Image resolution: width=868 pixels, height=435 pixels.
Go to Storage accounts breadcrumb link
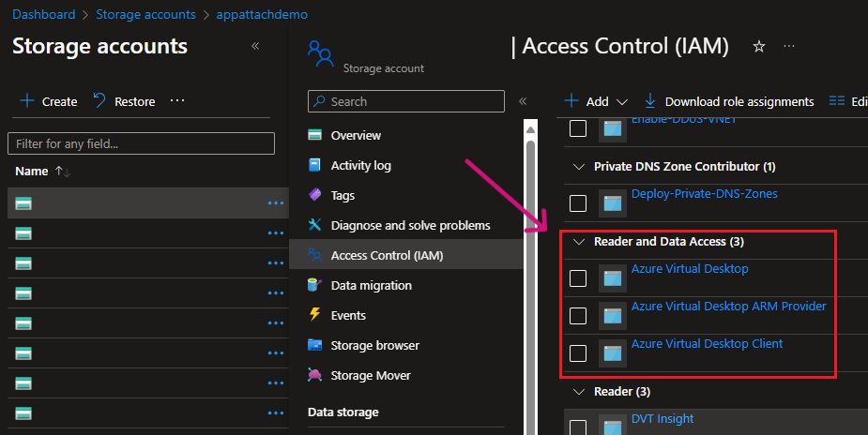tap(145, 14)
